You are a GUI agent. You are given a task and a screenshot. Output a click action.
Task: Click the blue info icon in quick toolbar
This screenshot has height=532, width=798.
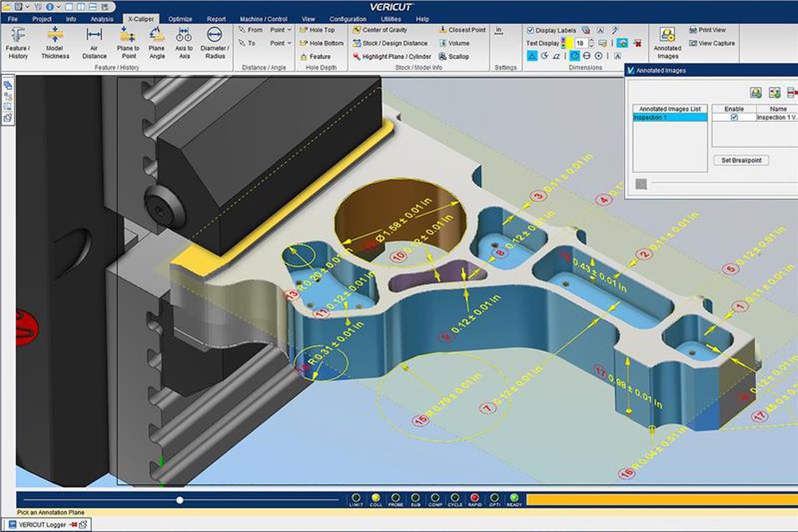pos(50,6)
